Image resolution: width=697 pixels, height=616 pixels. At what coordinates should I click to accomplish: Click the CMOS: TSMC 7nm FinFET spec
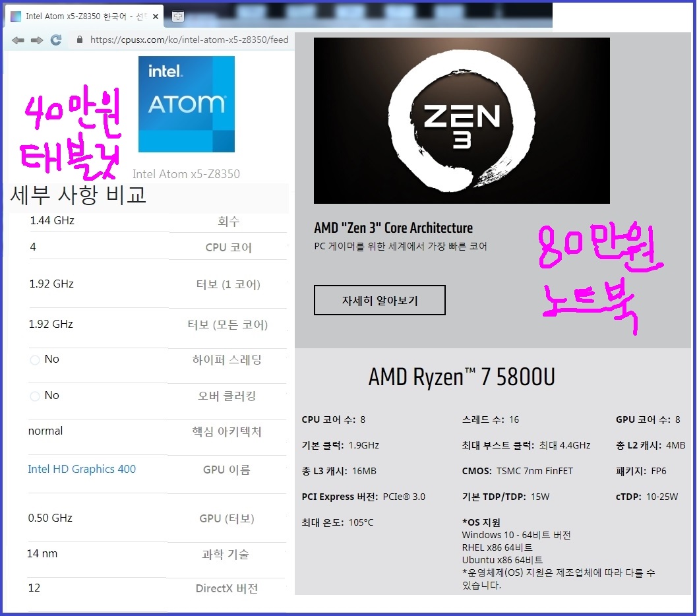point(518,471)
